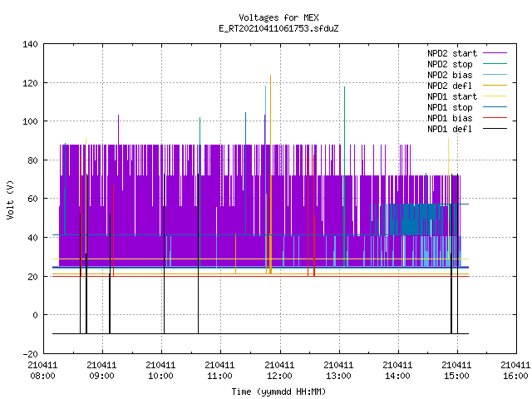This screenshot has width=532, height=399.
Task: Click the tall orange spike near 12:00
Action: pyautogui.click(x=270, y=174)
